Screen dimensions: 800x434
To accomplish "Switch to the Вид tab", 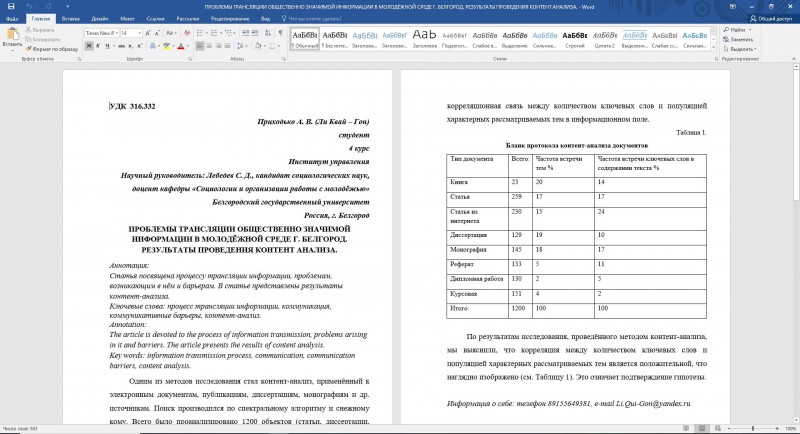I will [x=265, y=19].
